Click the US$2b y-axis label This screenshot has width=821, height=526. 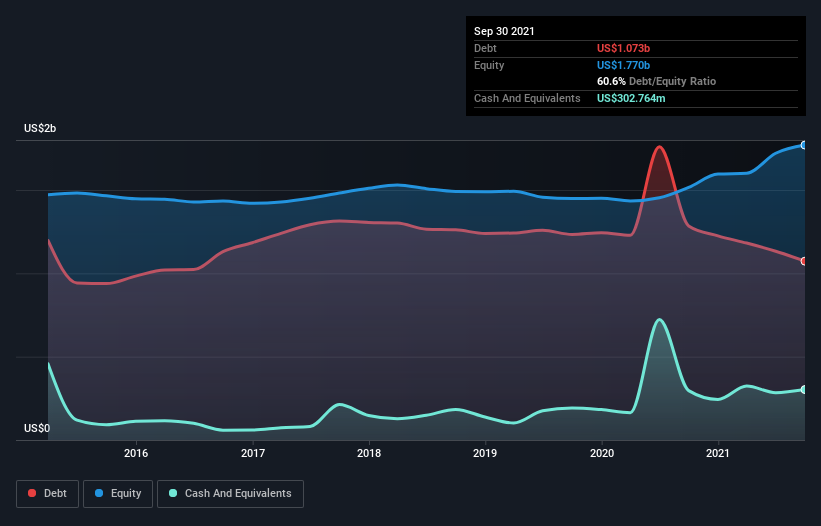[40, 128]
